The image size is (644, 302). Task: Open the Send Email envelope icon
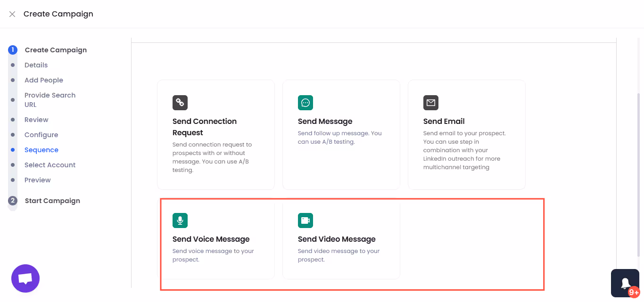[x=430, y=103]
